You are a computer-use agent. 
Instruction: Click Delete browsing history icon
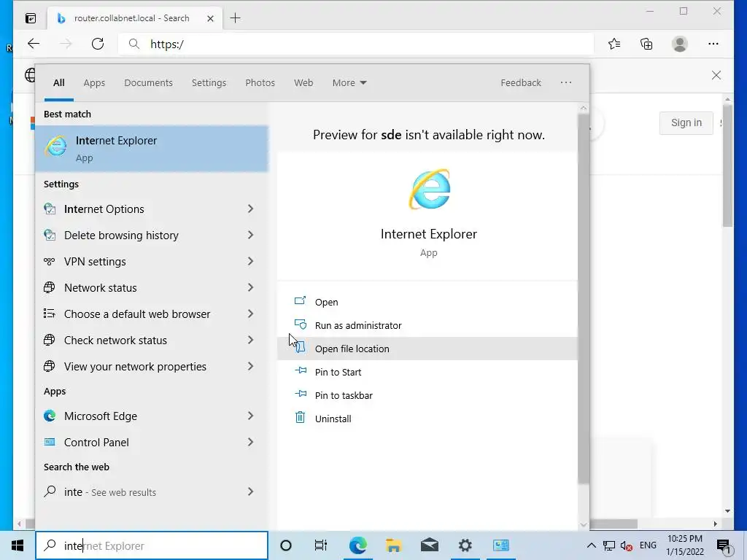(50, 235)
